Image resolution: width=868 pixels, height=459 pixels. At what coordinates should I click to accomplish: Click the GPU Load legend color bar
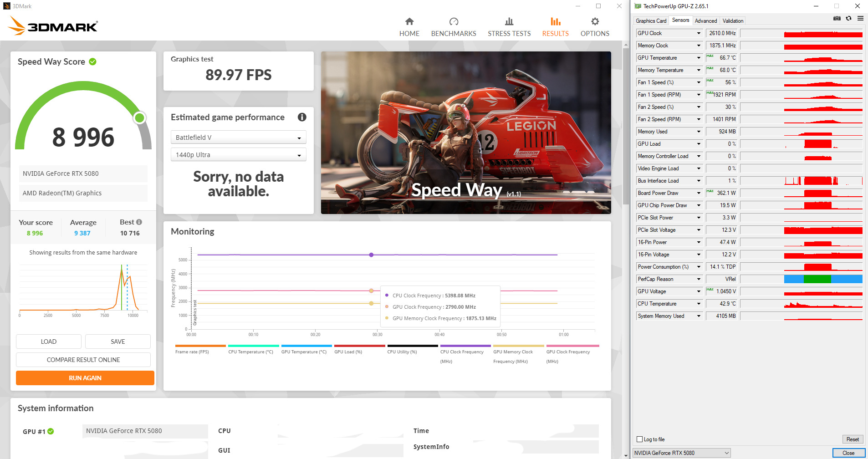pos(360,346)
